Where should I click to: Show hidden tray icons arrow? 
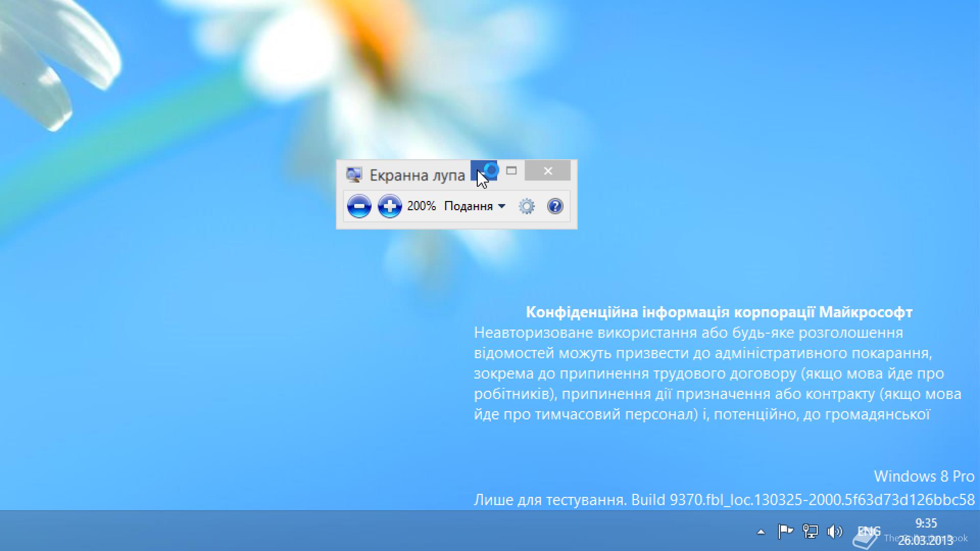(761, 532)
